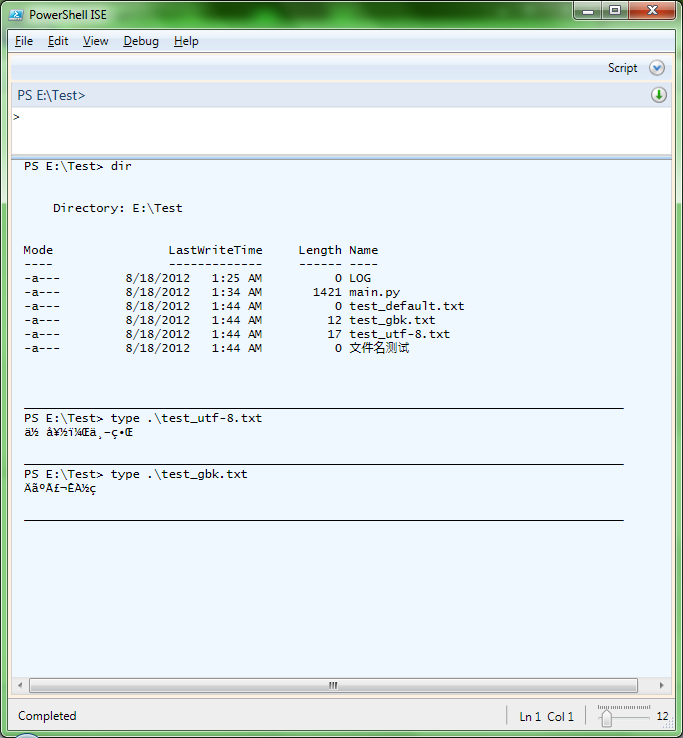Image resolution: width=683 pixels, height=738 pixels.
Task: Click the 'LOG' file name
Action: (x=360, y=278)
